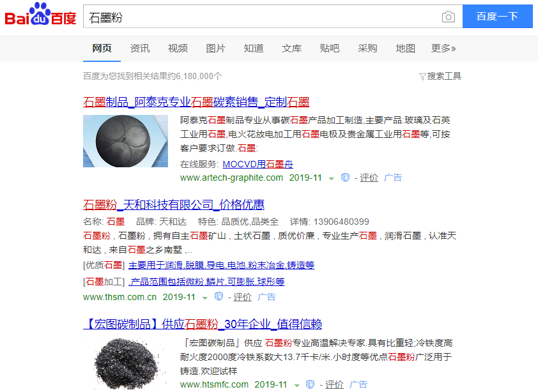This screenshot has height=392, width=538.
Task: Select the 品牌: 天和达 text
Action: pos(161,222)
